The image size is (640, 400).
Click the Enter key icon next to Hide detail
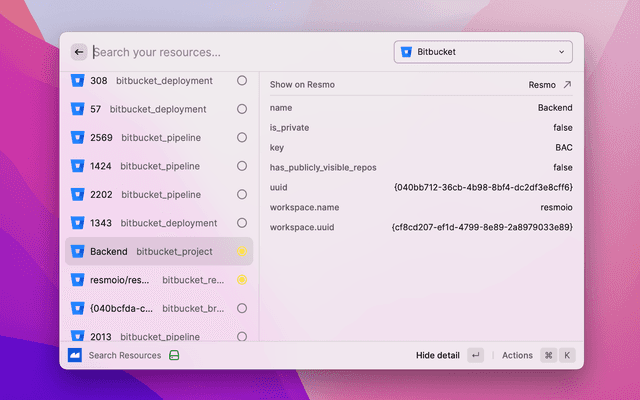point(475,355)
